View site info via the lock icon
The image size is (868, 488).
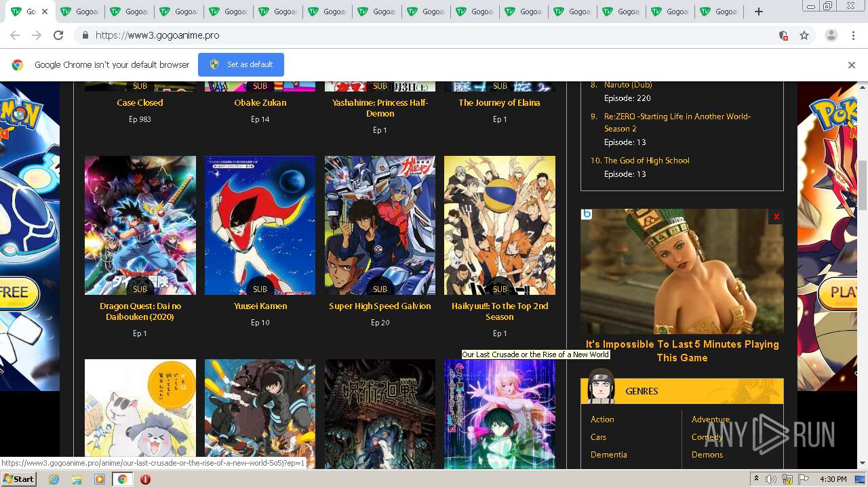pos(85,35)
